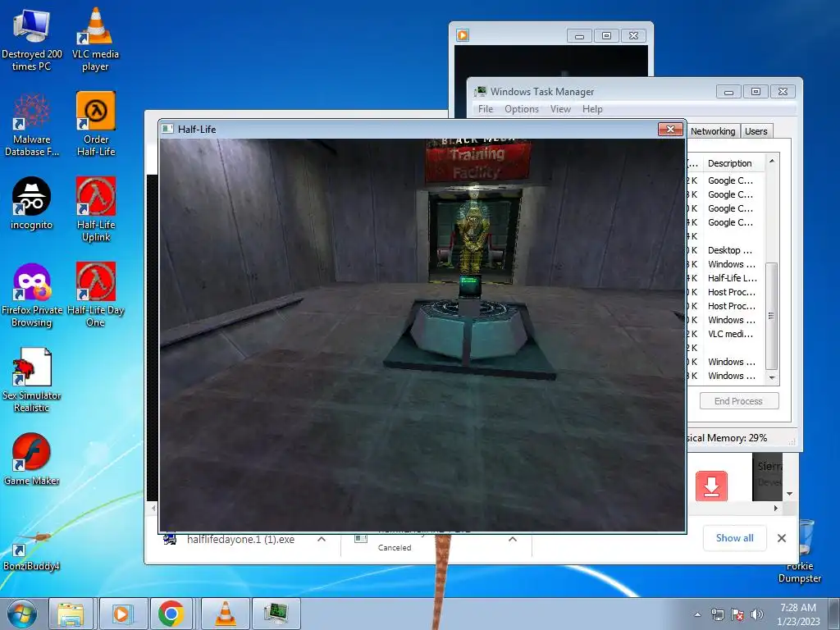840x630 pixels.
Task: Minimize the media player window
Action: click(579, 36)
